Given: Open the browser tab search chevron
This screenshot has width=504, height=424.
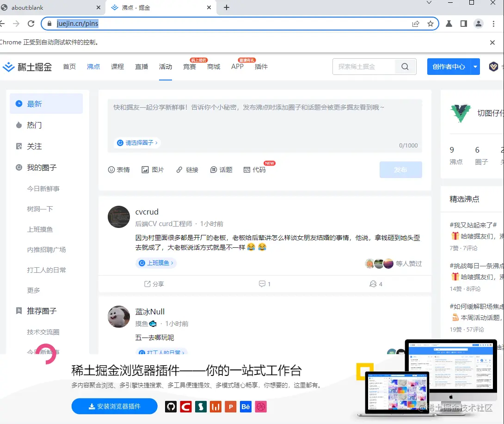Looking at the screenshot, I should click(x=429, y=3).
